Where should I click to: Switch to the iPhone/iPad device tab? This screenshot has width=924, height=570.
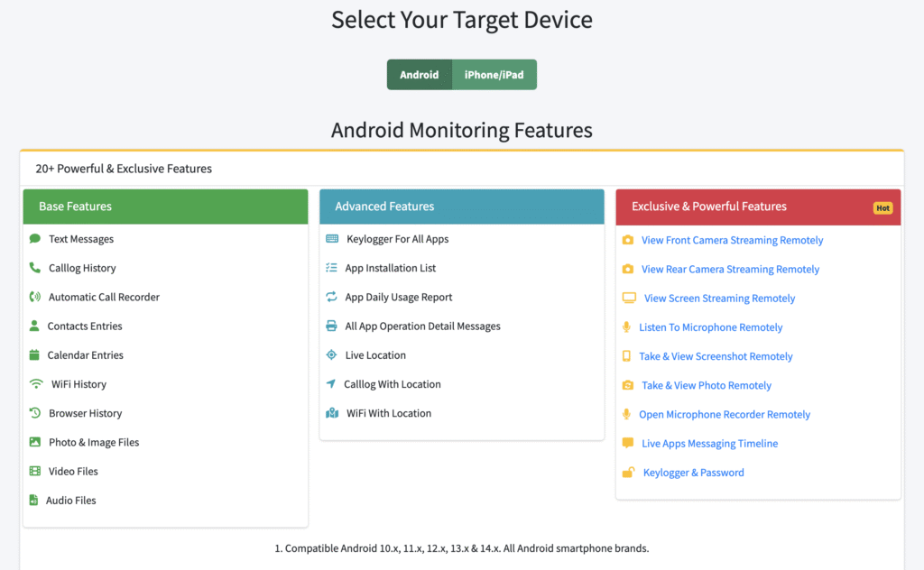(494, 75)
